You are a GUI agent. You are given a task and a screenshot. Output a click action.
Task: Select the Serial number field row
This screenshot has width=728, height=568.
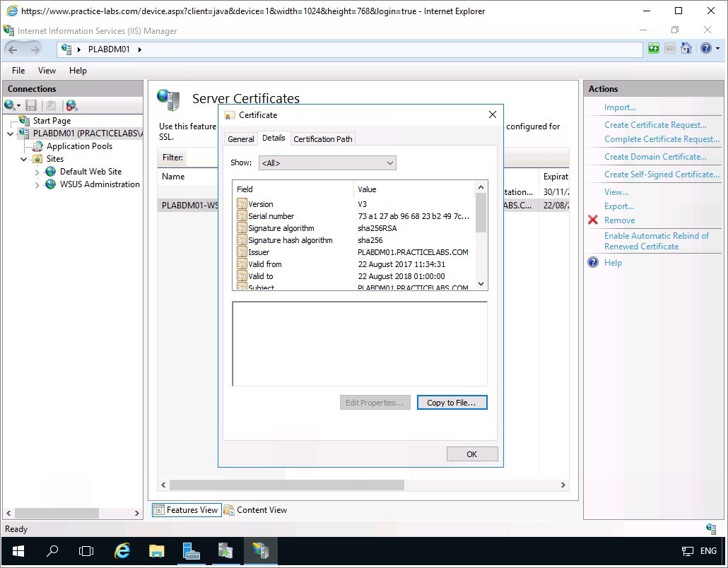[x=271, y=216]
